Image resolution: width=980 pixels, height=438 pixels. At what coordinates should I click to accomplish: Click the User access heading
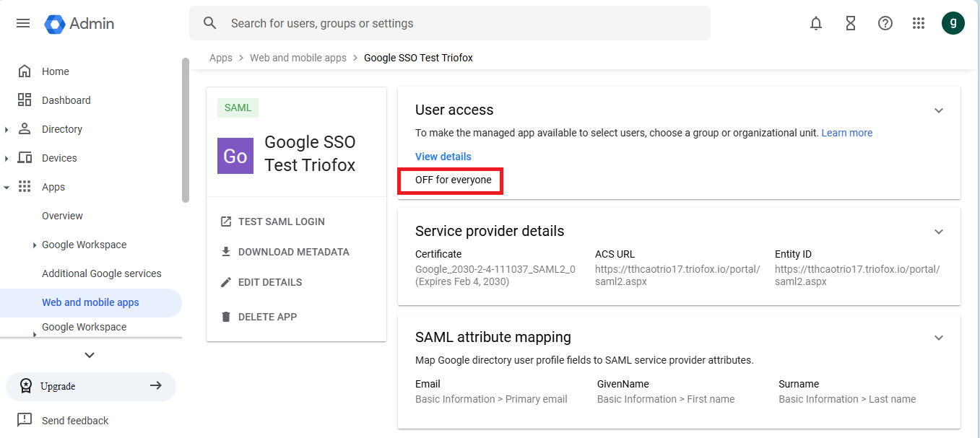(454, 110)
